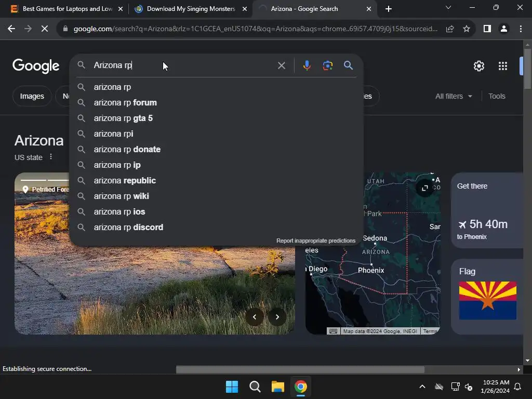Show hidden system tray icons
532x399 pixels.
pos(422,387)
